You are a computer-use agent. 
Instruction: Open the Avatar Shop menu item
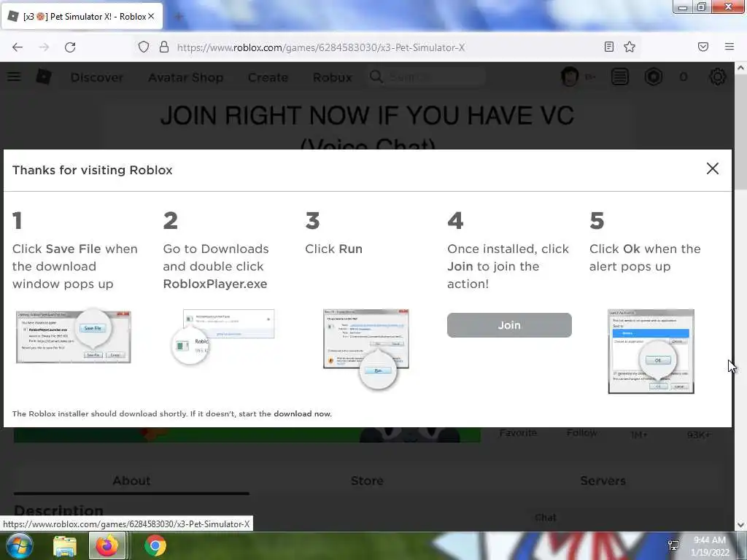(186, 77)
